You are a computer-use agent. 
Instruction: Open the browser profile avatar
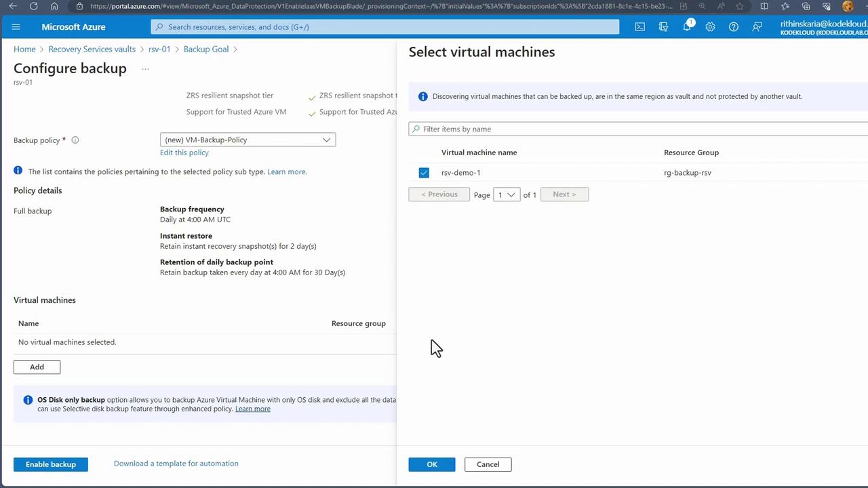click(848, 6)
